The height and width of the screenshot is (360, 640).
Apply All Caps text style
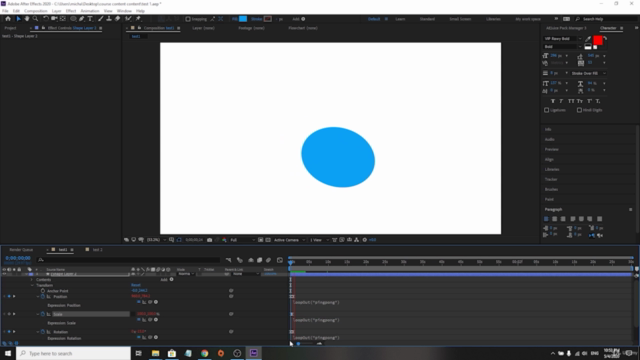(x=571, y=101)
